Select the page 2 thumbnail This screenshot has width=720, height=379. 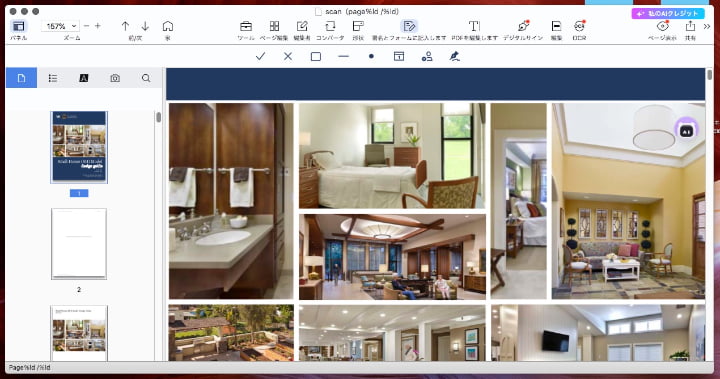(x=79, y=244)
